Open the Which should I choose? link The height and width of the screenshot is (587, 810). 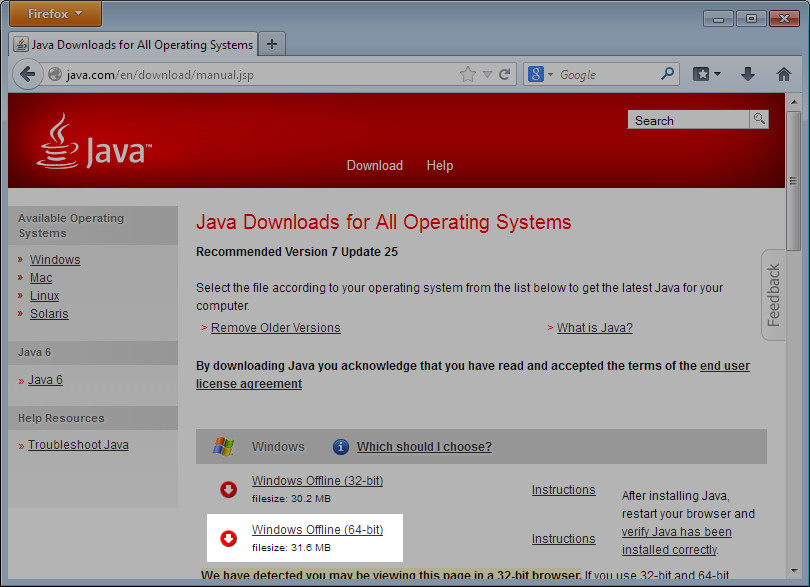coord(424,446)
